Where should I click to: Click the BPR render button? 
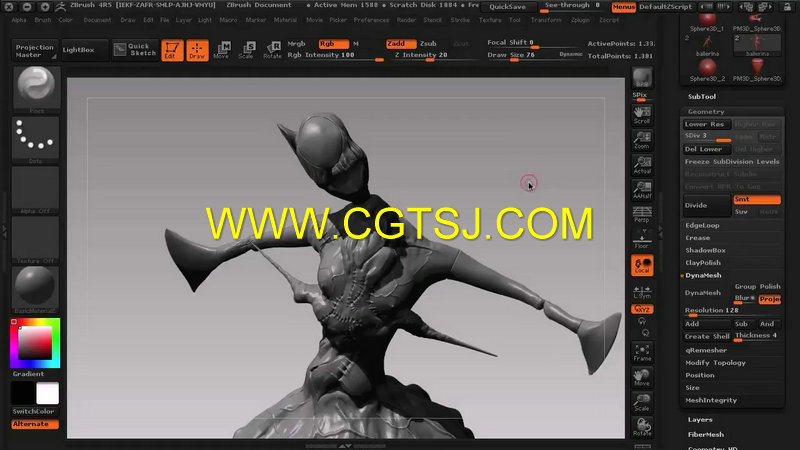[642, 78]
